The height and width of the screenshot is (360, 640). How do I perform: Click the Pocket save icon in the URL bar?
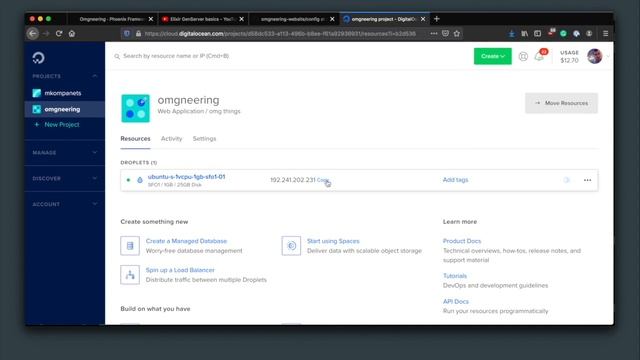click(445, 33)
